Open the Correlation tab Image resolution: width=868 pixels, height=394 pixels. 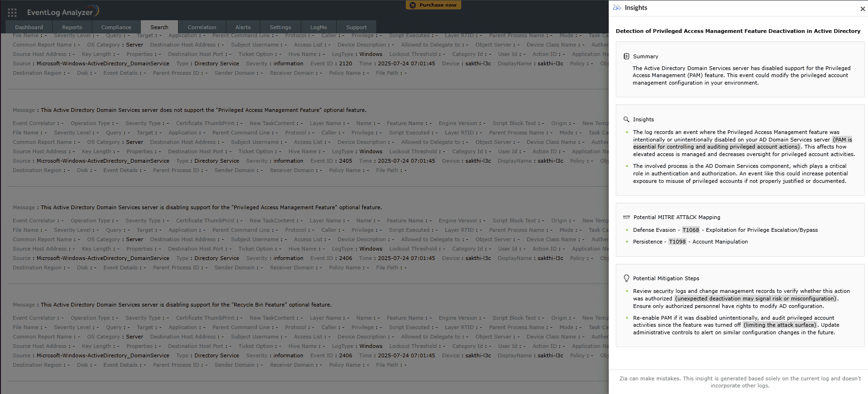click(202, 27)
